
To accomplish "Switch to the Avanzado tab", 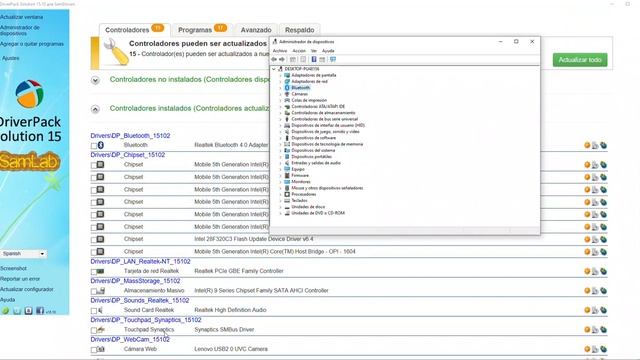I will (256, 30).
